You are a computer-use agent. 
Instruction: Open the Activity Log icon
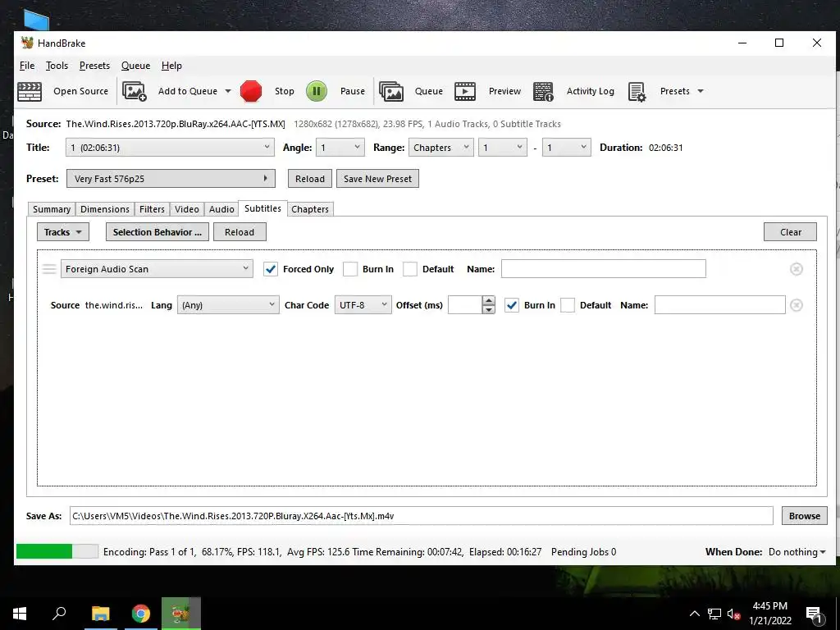tap(543, 91)
